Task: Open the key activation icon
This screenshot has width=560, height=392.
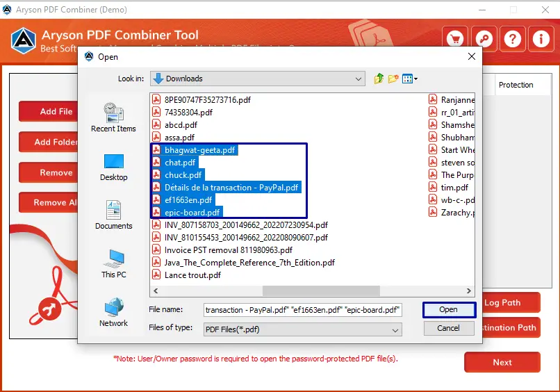Action: point(484,39)
